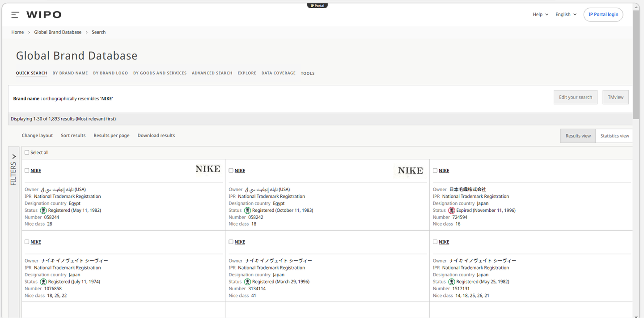Expand the Filters panel chevron

(x=14, y=156)
